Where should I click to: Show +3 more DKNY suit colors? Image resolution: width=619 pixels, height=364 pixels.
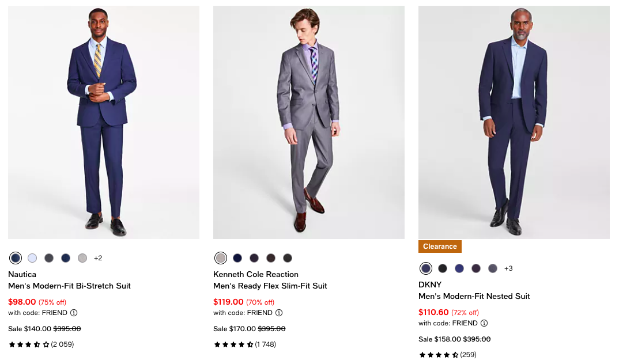508,268
